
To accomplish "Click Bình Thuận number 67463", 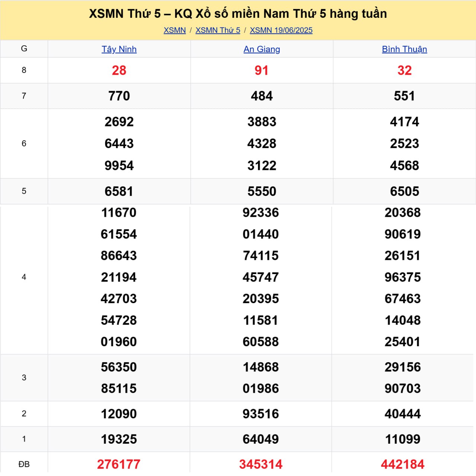I will click(x=403, y=299).
